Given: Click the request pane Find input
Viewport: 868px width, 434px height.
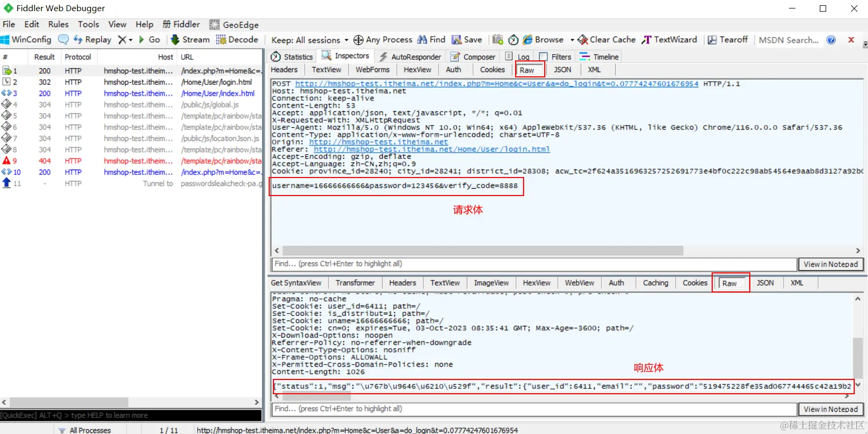Looking at the screenshot, I should 534,264.
